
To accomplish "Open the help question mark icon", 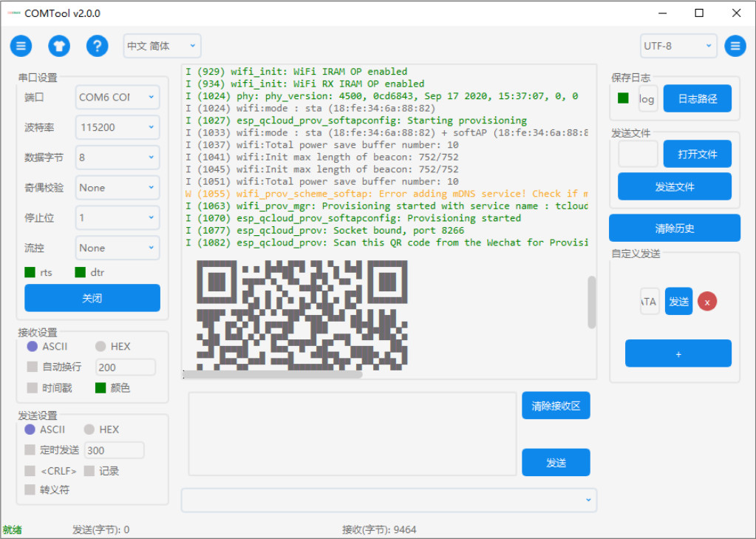I will click(97, 46).
